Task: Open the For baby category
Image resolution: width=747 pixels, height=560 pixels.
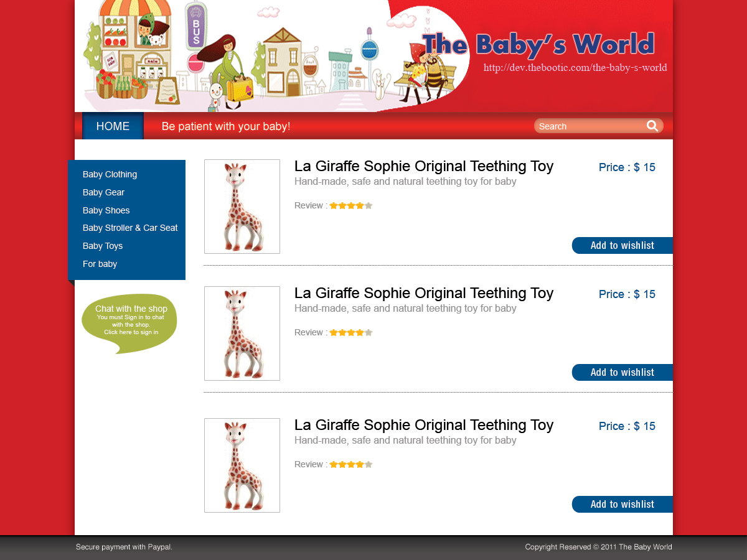Action: (100, 264)
